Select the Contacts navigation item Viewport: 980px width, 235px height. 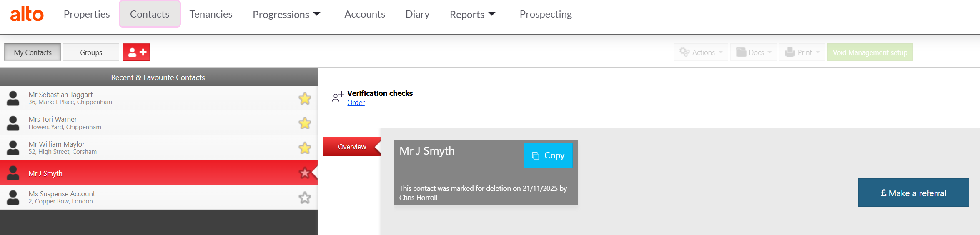pos(150,14)
